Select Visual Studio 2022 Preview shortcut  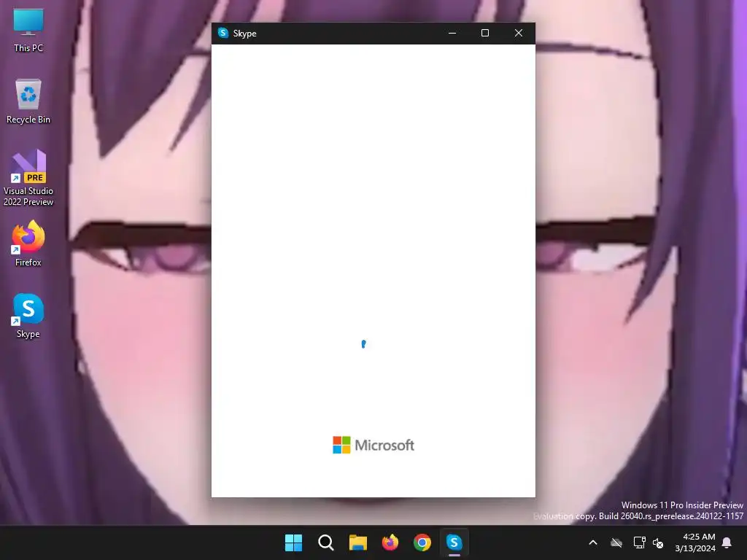(28, 178)
